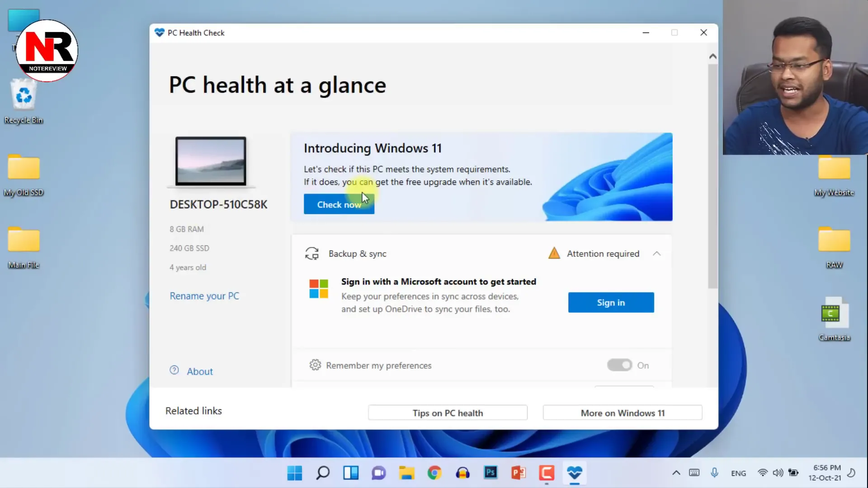Toggle Remember my preferences switch

point(619,365)
